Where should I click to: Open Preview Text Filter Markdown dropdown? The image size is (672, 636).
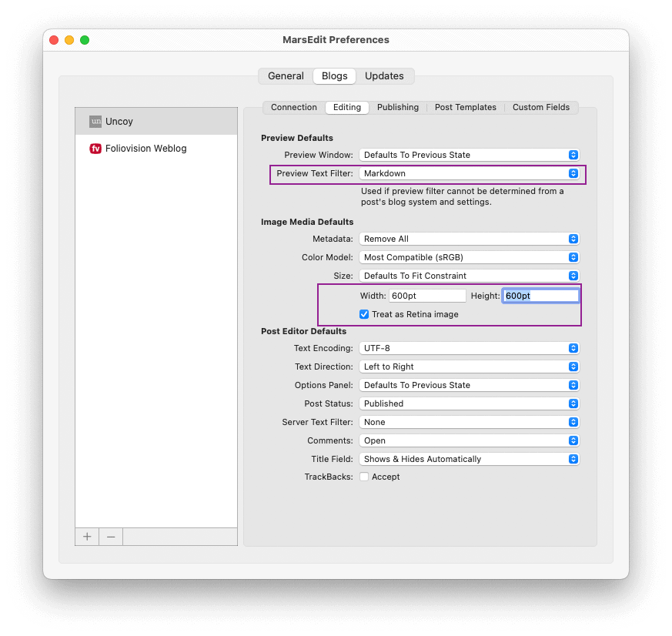click(x=470, y=173)
